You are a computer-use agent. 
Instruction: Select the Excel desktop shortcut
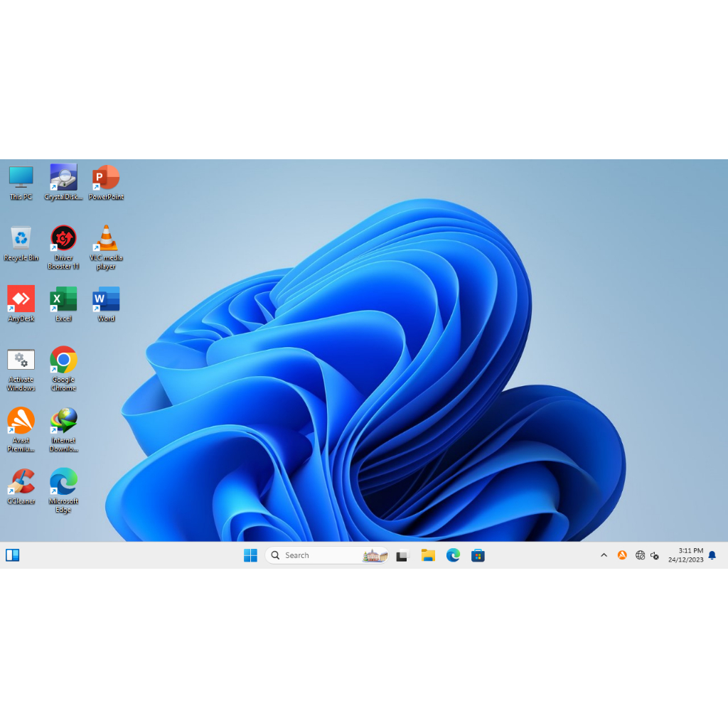63,299
